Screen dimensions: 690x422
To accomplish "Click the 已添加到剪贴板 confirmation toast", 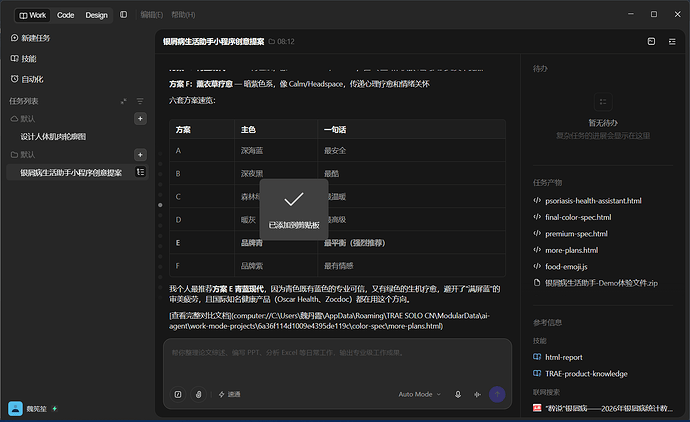I will pos(294,209).
